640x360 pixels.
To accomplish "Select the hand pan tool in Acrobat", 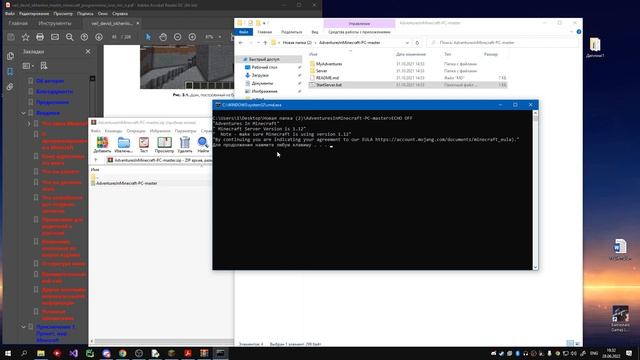I will [x=163, y=37].
